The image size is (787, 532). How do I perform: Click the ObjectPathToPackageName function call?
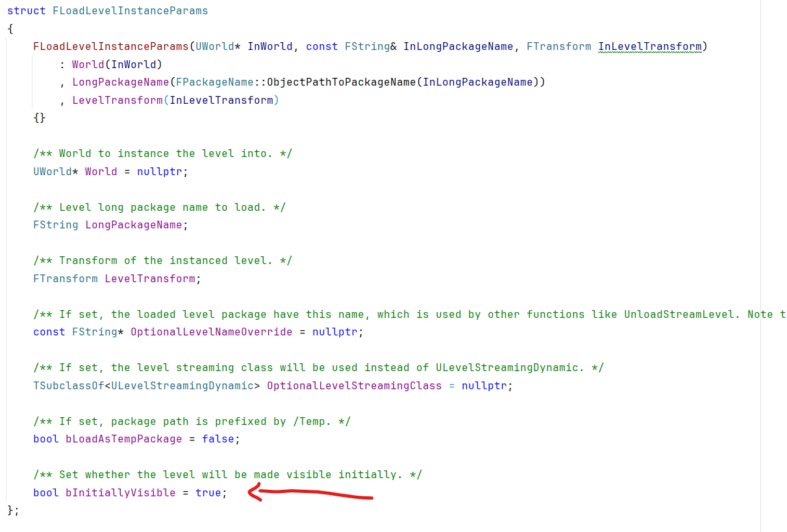click(x=342, y=82)
